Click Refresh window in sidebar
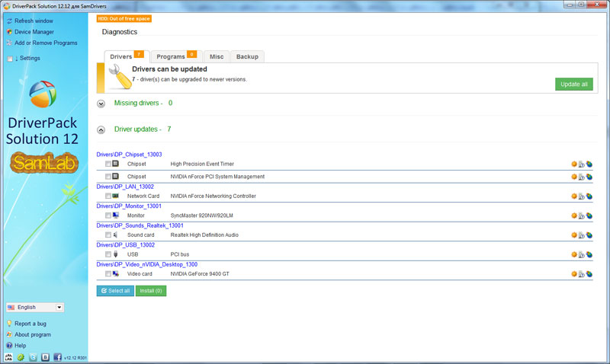The width and height of the screenshot is (610, 364). click(x=34, y=21)
